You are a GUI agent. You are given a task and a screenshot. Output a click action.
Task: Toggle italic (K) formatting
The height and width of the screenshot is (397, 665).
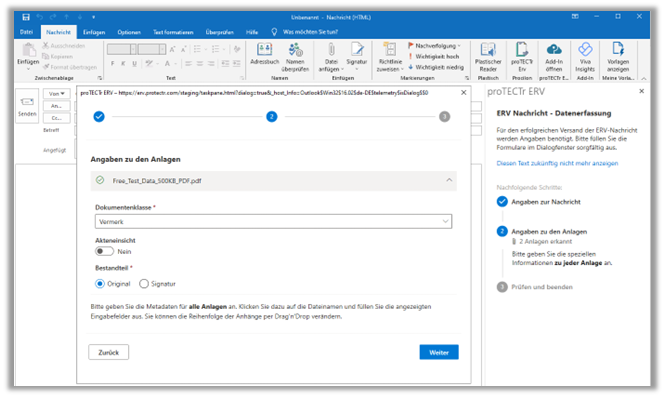[123, 64]
